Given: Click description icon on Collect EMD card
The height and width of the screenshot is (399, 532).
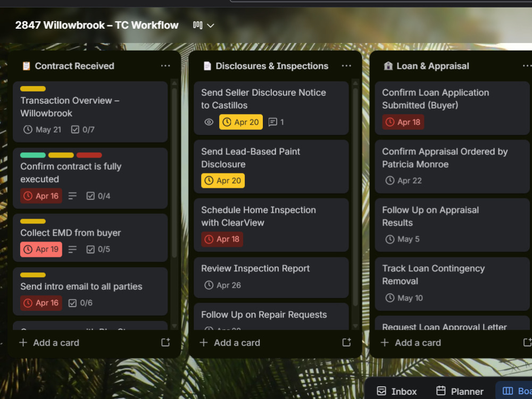Looking at the screenshot, I should point(72,250).
